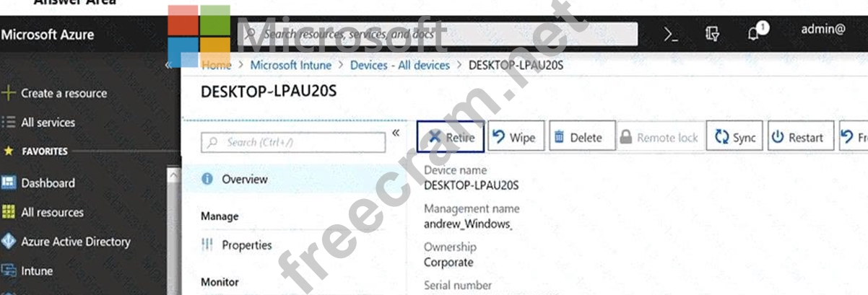Open the admin account menu
The image size is (868, 295).
[823, 30]
